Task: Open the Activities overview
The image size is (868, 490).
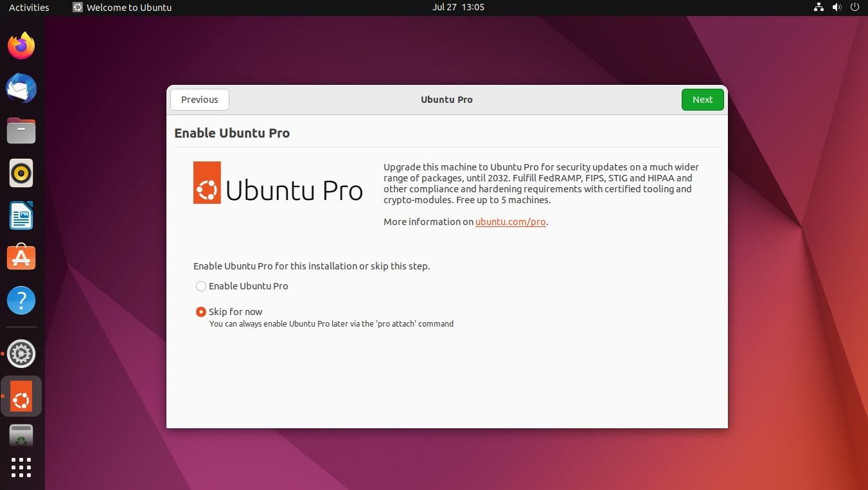Action: click(29, 8)
